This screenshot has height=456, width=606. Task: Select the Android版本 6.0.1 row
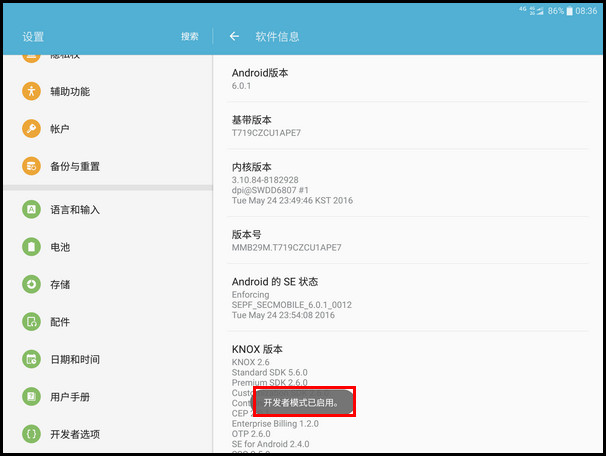[408, 79]
